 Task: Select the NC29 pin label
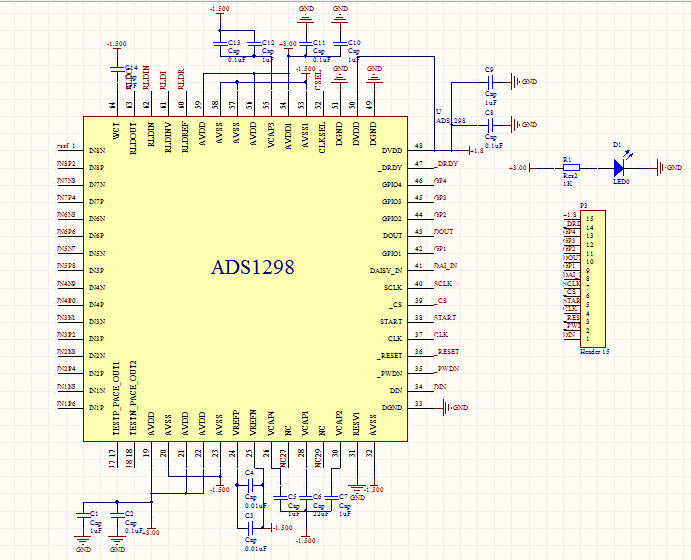(317, 458)
